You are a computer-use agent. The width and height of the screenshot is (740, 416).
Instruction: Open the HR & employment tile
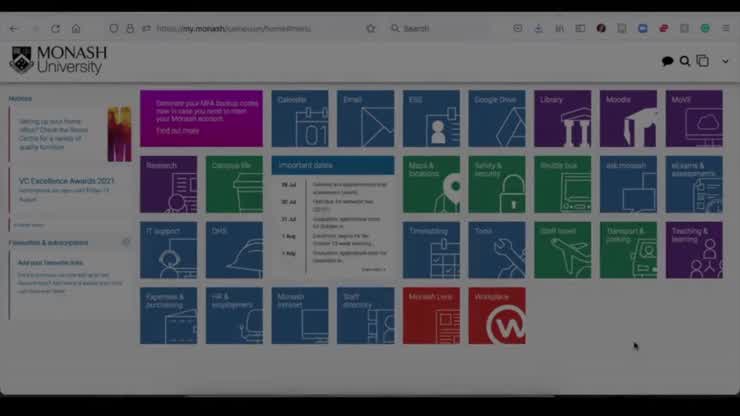point(234,315)
